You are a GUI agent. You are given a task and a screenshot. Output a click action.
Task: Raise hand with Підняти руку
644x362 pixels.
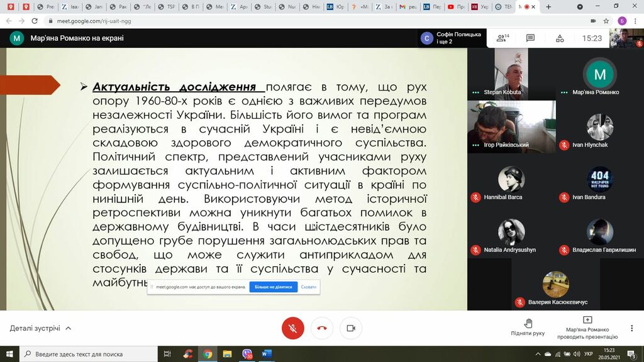(528, 327)
